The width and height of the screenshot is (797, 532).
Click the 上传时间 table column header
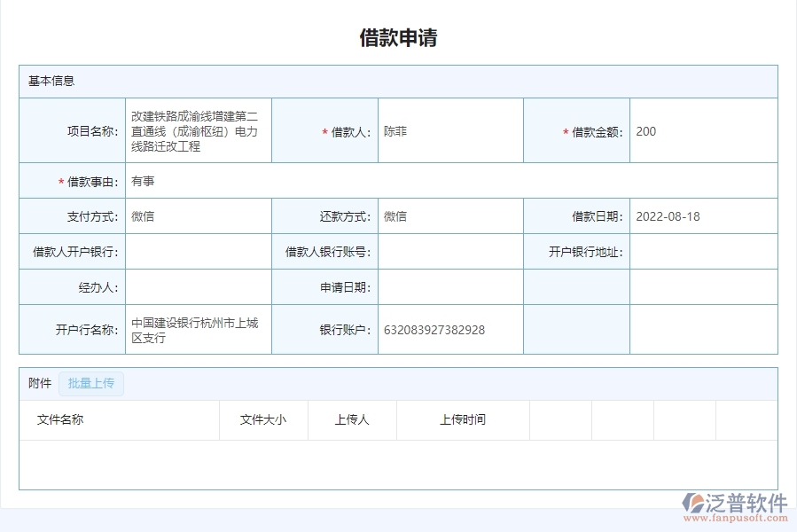(460, 419)
